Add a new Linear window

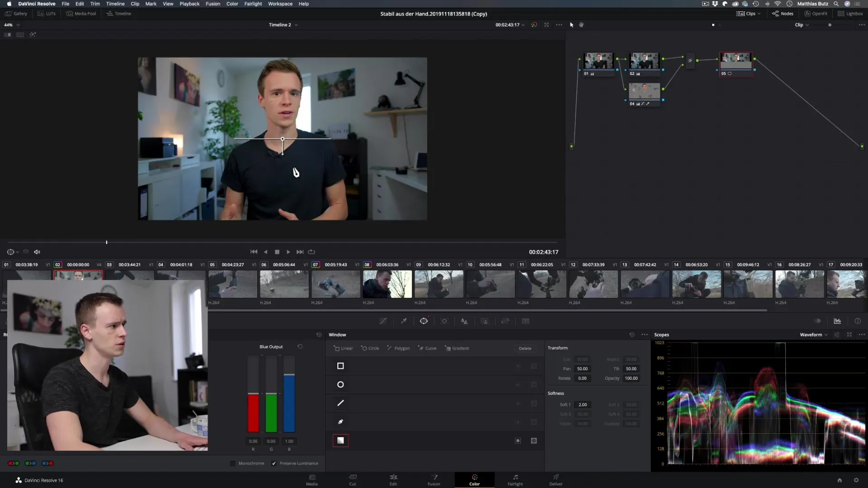[343, 348]
